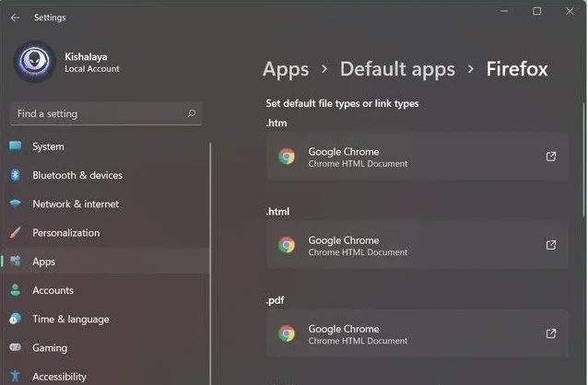Select Accounts in the sidebar
The height and width of the screenshot is (385, 588).
[53, 290]
